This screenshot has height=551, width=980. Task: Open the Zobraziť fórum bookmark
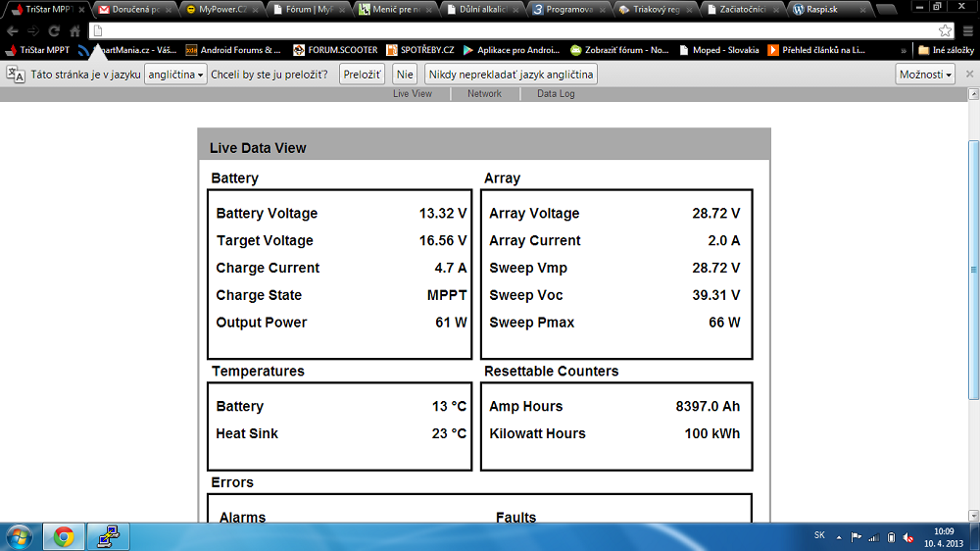tap(619, 50)
